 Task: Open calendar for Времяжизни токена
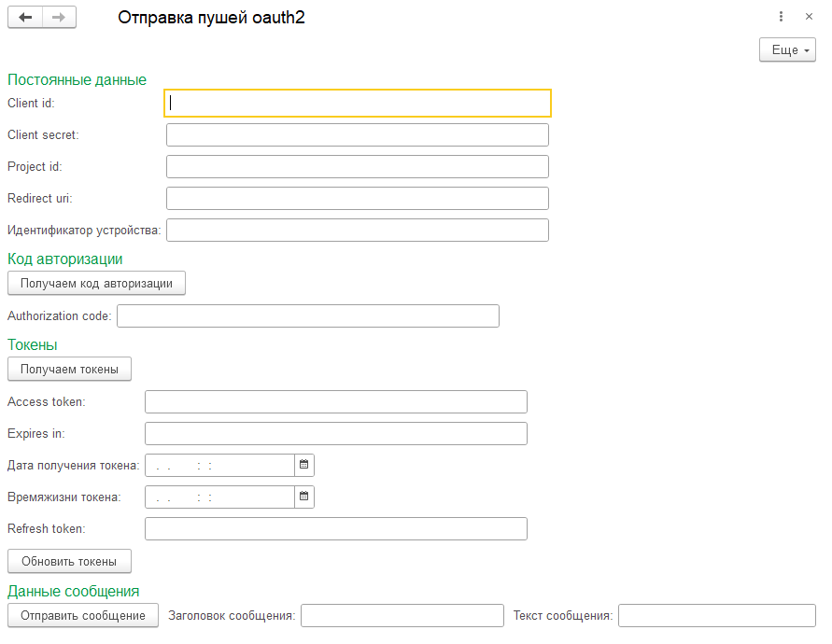(x=304, y=497)
